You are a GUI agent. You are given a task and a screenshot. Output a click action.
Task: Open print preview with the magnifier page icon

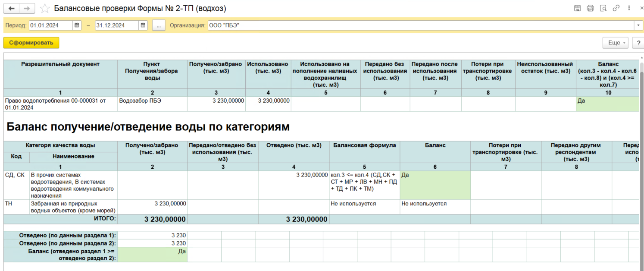[x=603, y=8]
